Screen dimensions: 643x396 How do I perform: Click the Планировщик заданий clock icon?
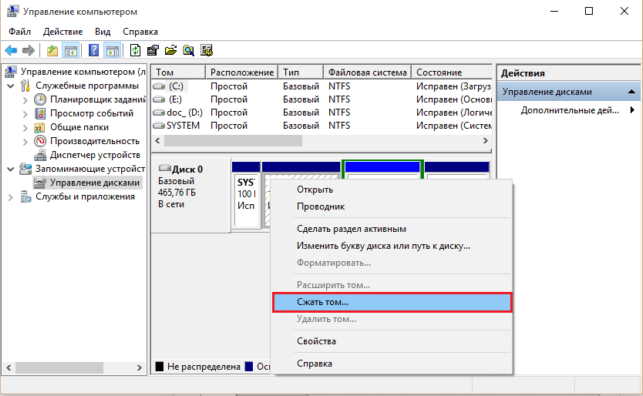[x=40, y=100]
